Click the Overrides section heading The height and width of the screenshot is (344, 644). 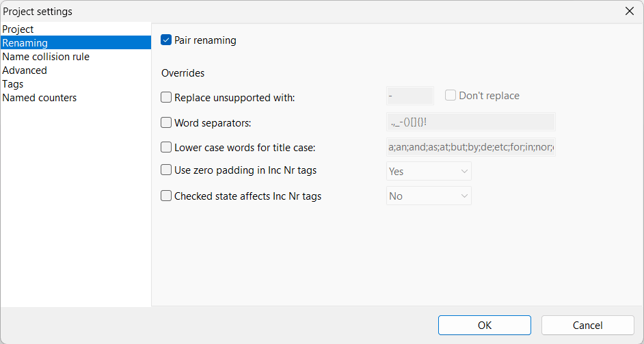click(183, 73)
